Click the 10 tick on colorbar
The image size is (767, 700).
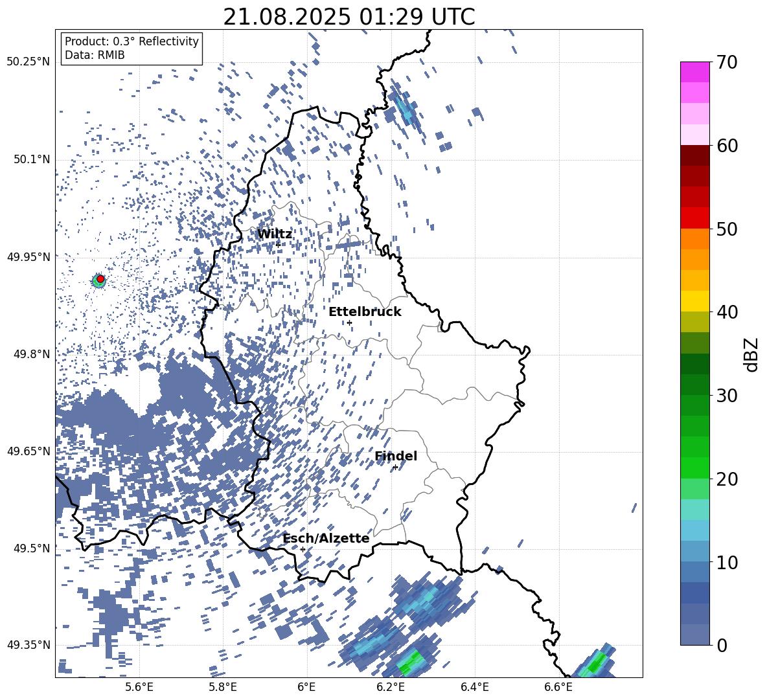pyautogui.click(x=727, y=562)
